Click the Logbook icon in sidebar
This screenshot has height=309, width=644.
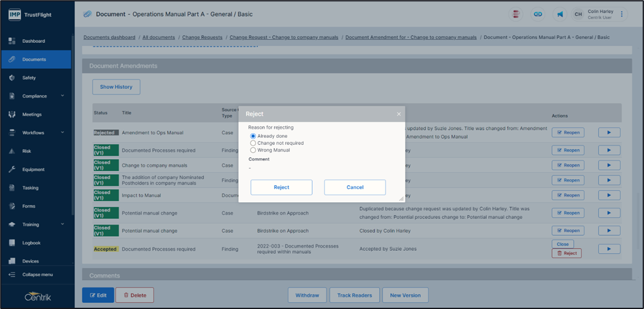[12, 243]
